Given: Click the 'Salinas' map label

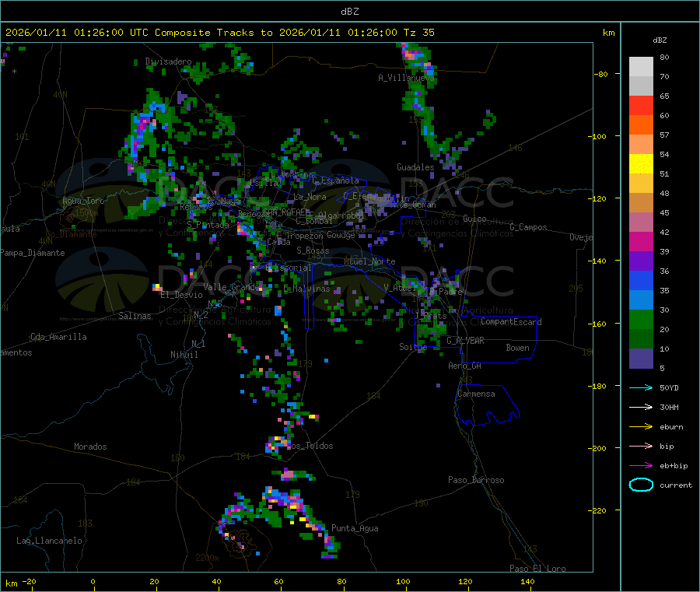Looking at the screenshot, I should click(135, 316).
